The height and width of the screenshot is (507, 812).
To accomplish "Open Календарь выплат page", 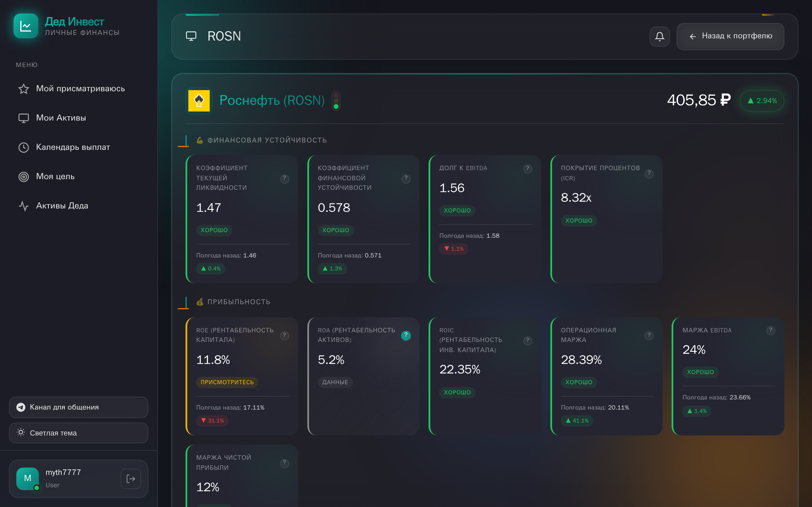I will (x=73, y=147).
